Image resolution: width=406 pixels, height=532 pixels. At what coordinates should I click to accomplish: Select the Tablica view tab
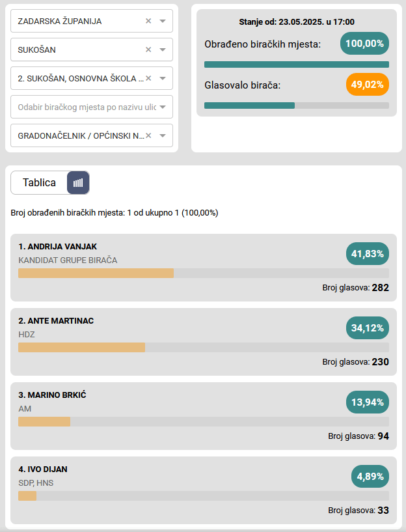coord(39,183)
